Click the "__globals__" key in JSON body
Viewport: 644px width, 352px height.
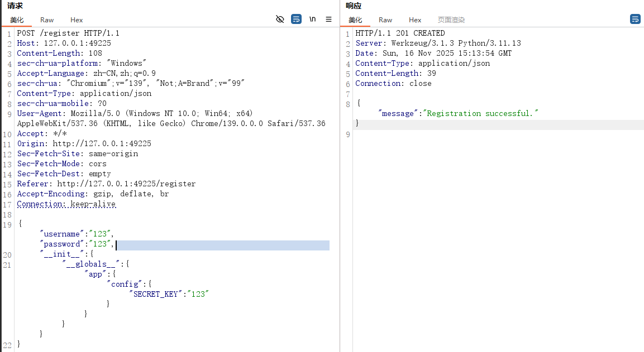(x=91, y=264)
